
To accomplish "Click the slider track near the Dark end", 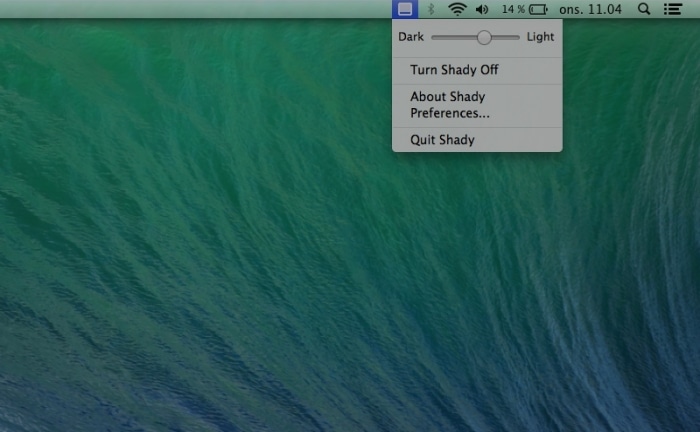I will tap(442, 37).
